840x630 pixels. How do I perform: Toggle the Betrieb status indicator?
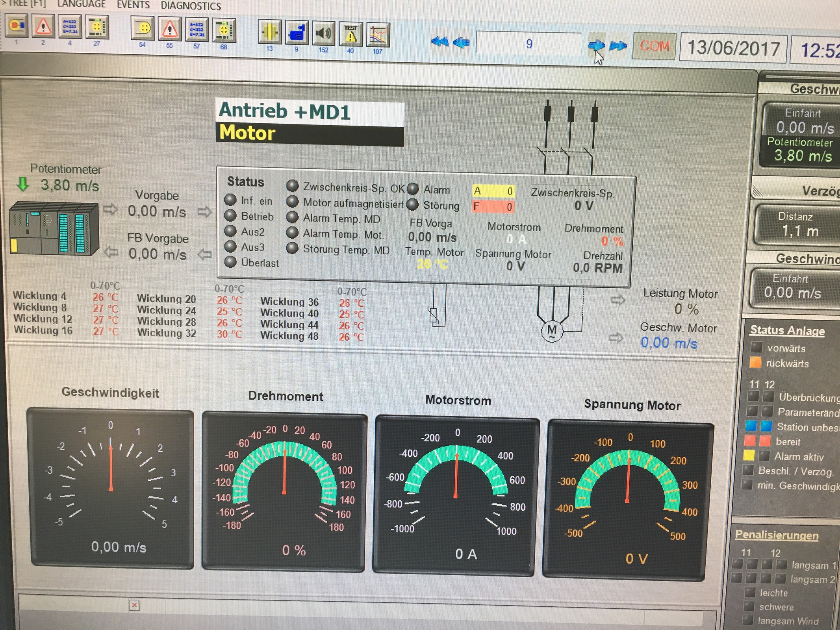tap(230, 216)
